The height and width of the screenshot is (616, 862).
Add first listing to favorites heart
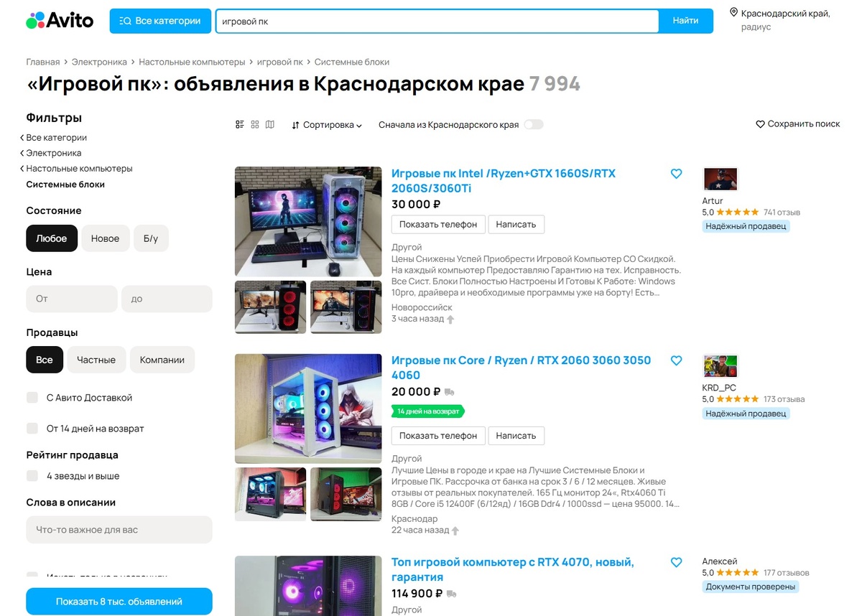[x=676, y=174]
